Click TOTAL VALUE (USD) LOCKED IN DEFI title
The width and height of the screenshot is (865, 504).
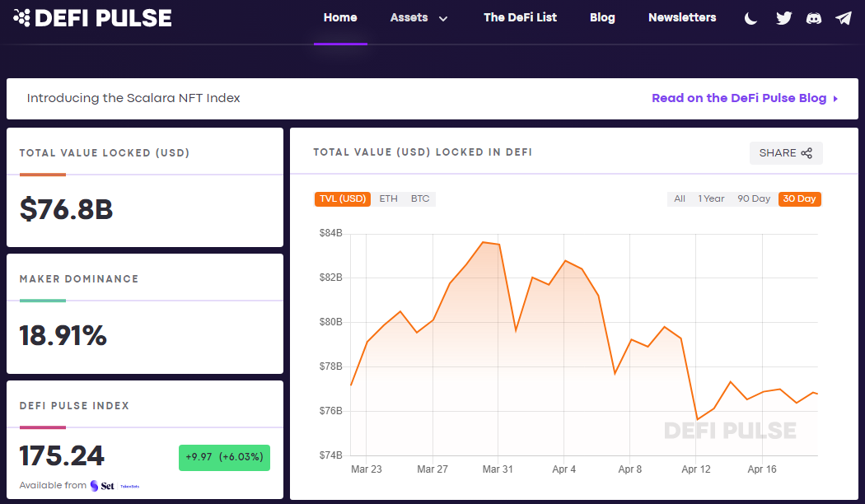423,152
